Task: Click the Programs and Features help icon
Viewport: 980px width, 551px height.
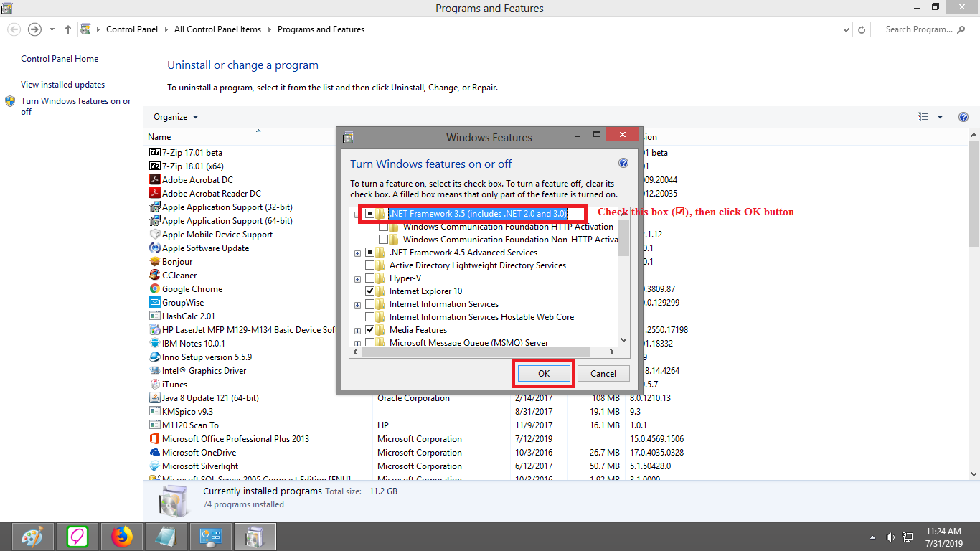Action: (x=963, y=117)
